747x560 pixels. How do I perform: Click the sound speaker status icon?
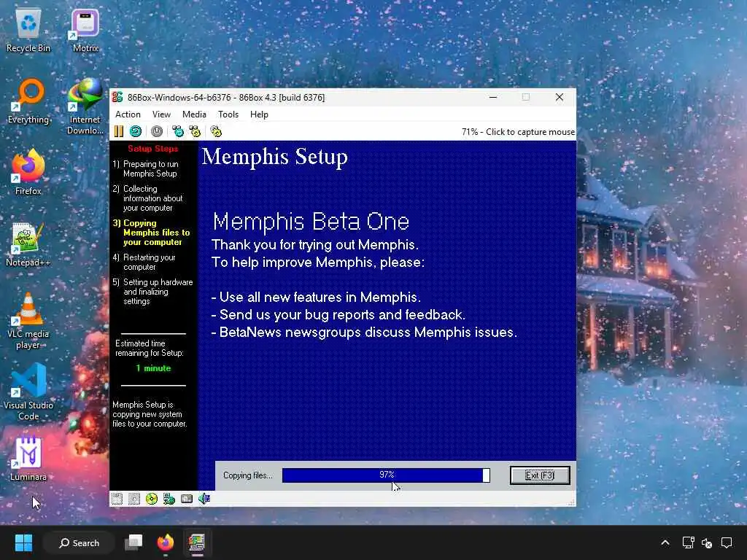[204, 499]
